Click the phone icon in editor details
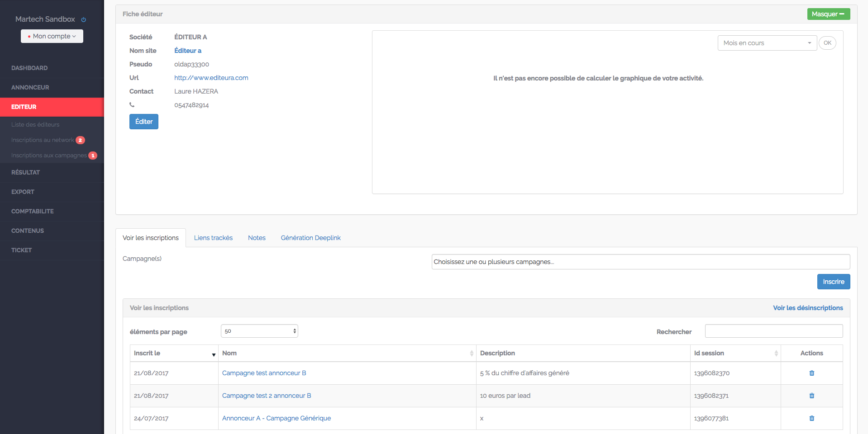The width and height of the screenshot is (868, 434). tap(132, 105)
